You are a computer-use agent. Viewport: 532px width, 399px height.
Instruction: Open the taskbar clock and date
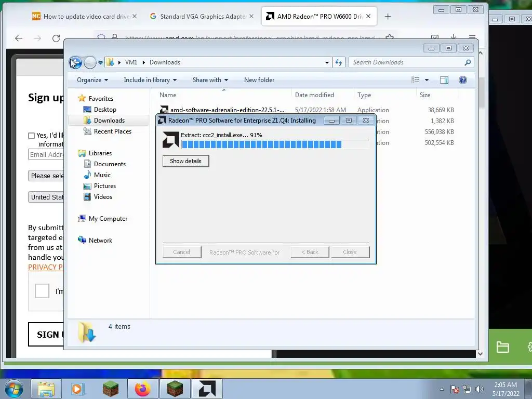click(x=506, y=389)
